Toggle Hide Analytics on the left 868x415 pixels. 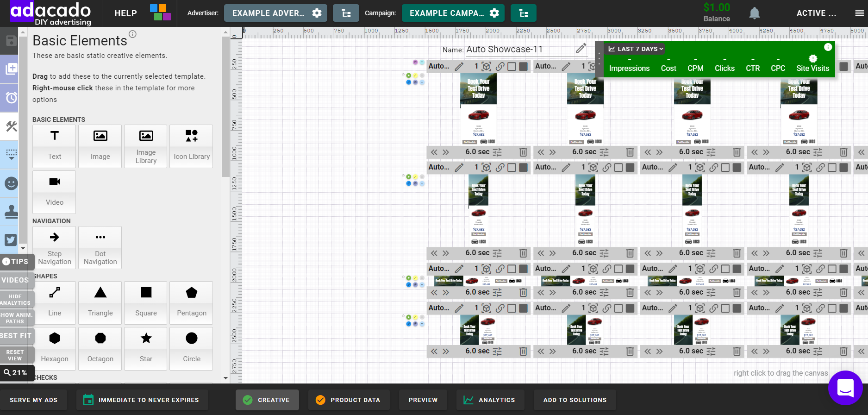point(16,299)
